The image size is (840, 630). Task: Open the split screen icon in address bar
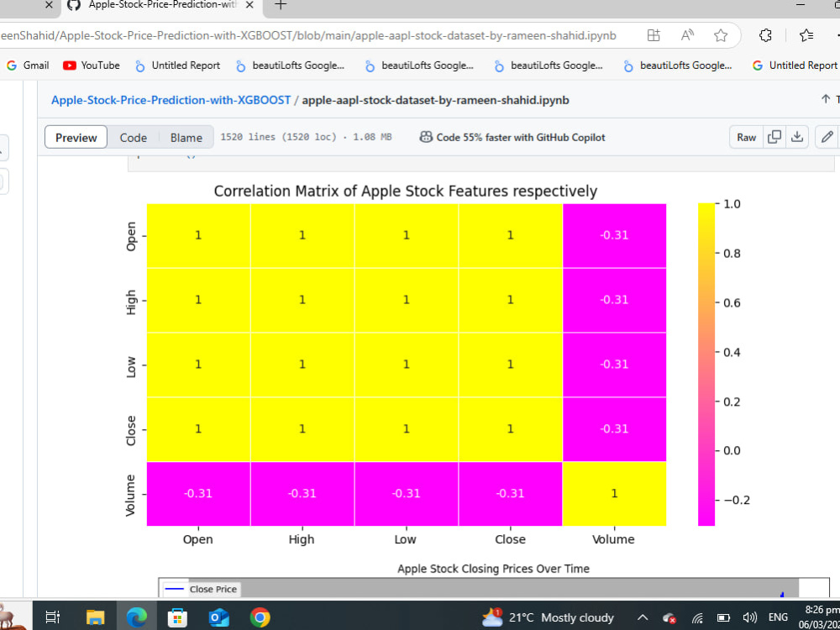[654, 35]
